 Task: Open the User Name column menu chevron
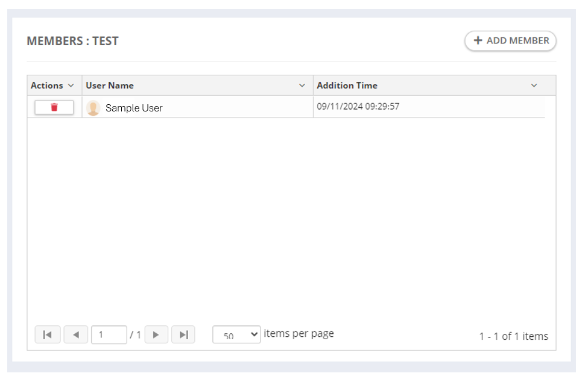302,86
